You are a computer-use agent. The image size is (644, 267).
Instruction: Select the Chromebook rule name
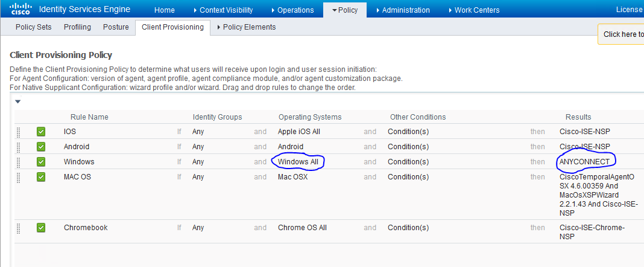(x=86, y=228)
